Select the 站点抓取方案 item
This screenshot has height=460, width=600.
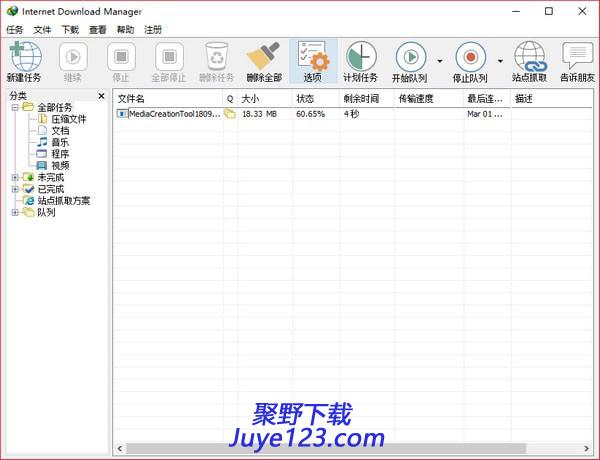pyautogui.click(x=64, y=201)
